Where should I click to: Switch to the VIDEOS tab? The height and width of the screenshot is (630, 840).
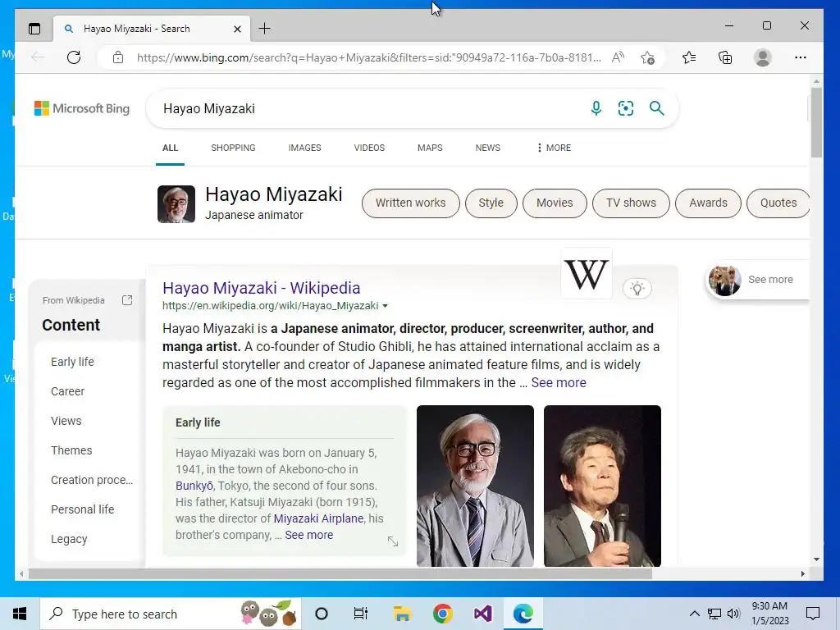(369, 148)
